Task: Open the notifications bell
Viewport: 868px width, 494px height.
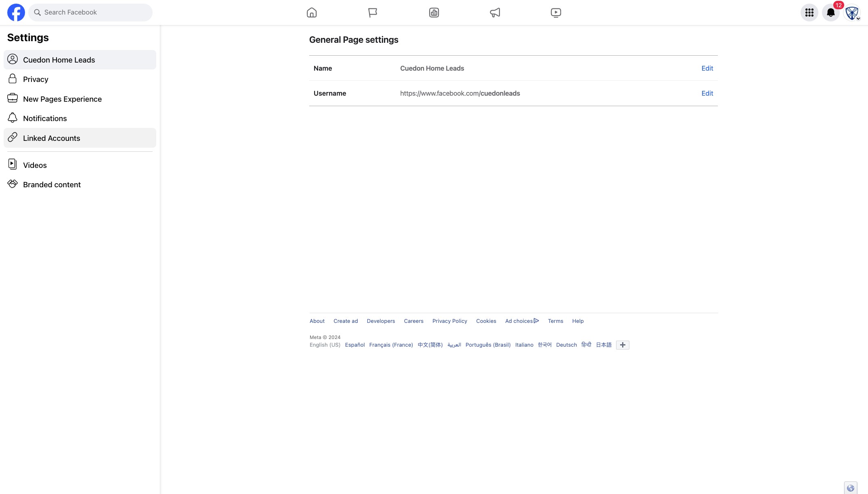Action: [x=831, y=13]
